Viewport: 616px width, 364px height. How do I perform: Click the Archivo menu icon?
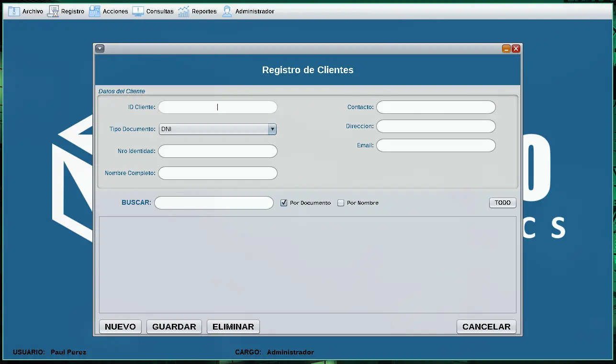[14, 11]
